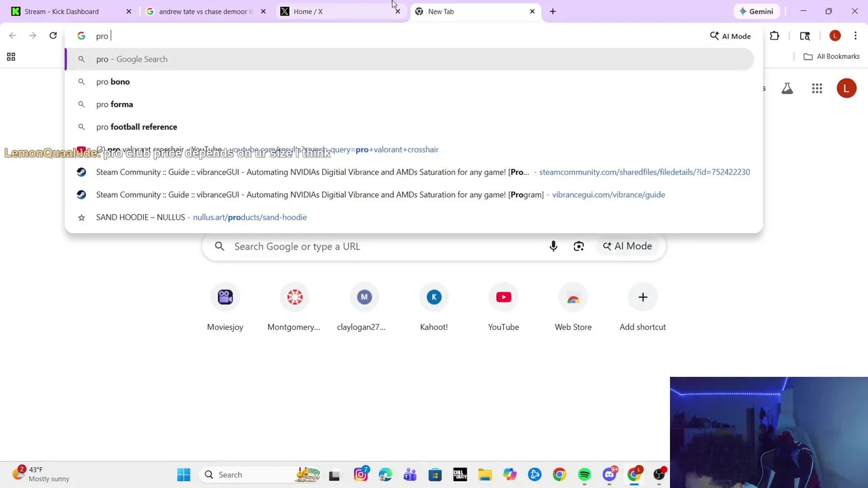Launch Call of Duty from the taskbar
The height and width of the screenshot is (488, 868).
tap(460, 475)
